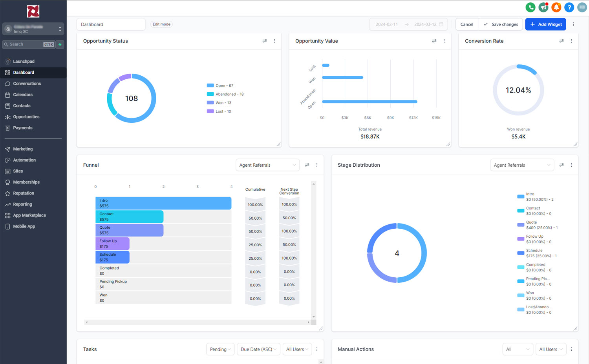The height and width of the screenshot is (364, 589).
Task: Click the green phone dialer icon
Action: click(530, 7)
